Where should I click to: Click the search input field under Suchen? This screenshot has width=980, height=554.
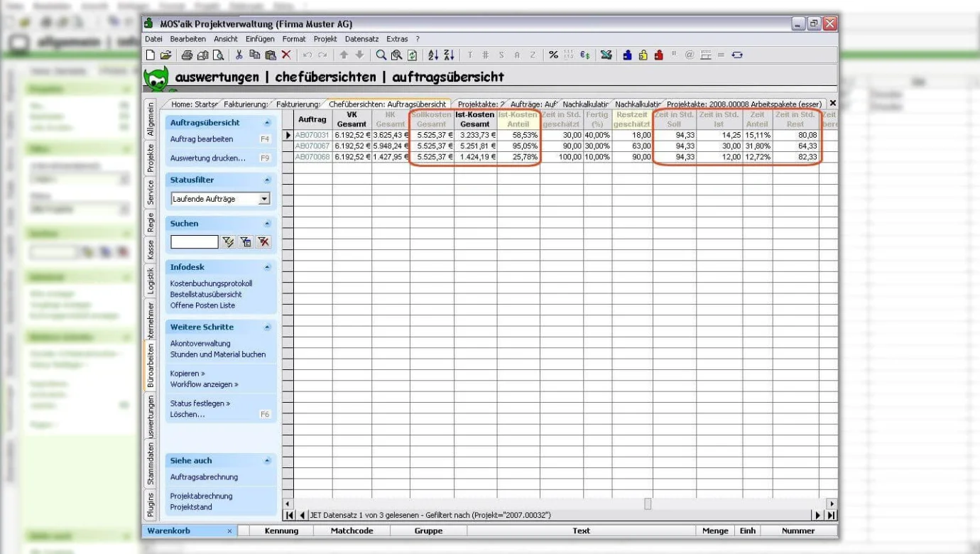(x=194, y=242)
